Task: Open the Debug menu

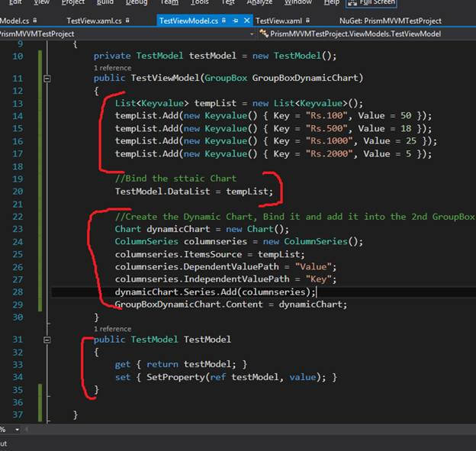Action: click(137, 2)
